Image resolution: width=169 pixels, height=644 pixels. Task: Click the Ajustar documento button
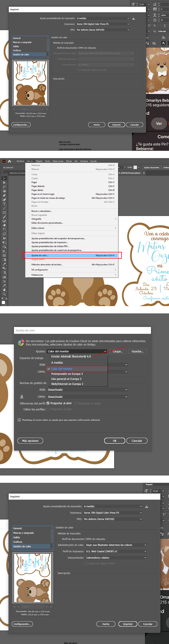[x=151, y=167]
